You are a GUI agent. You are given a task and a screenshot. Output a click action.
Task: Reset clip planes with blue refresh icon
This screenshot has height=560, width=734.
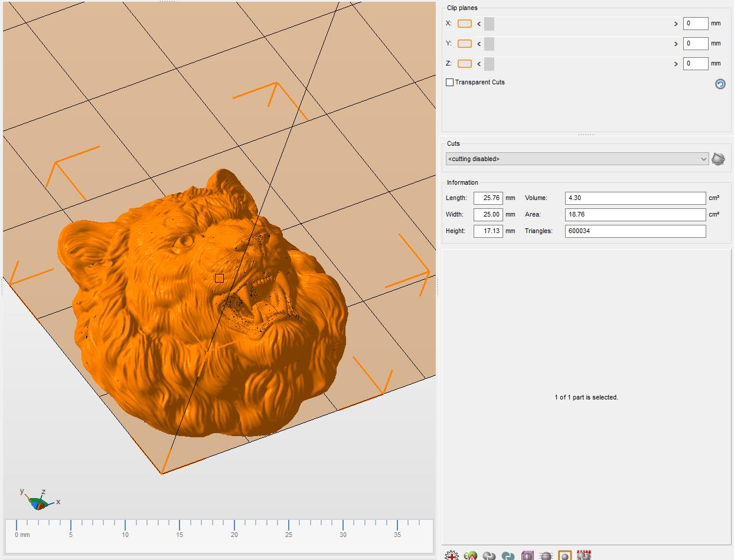720,84
